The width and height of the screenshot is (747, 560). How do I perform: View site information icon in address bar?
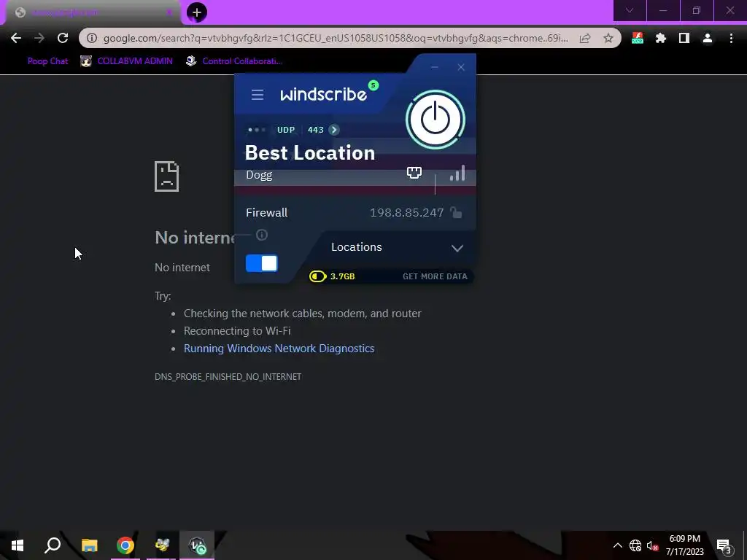(x=91, y=38)
